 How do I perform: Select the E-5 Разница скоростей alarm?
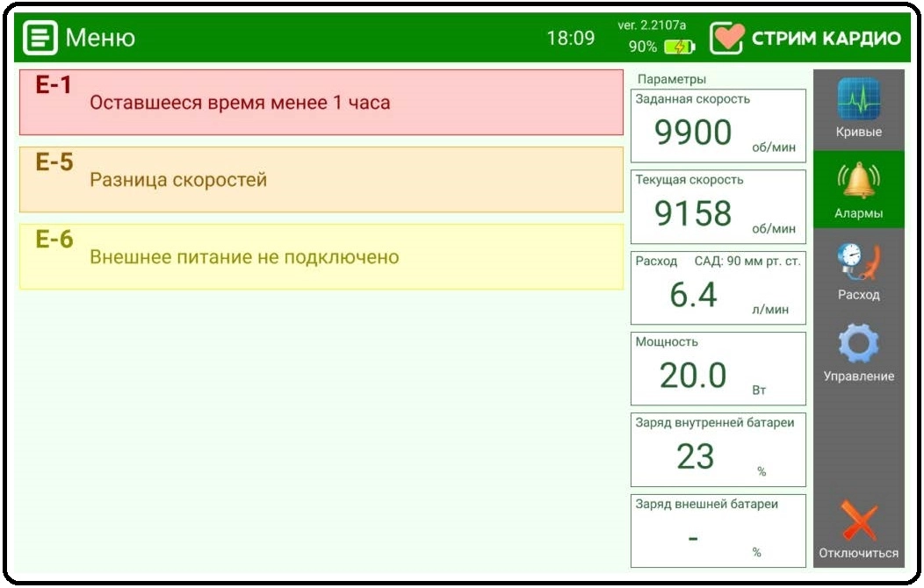tap(321, 180)
